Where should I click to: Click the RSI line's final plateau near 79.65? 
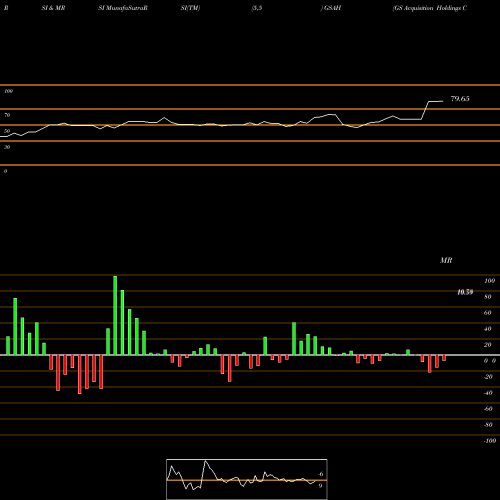pos(436,101)
